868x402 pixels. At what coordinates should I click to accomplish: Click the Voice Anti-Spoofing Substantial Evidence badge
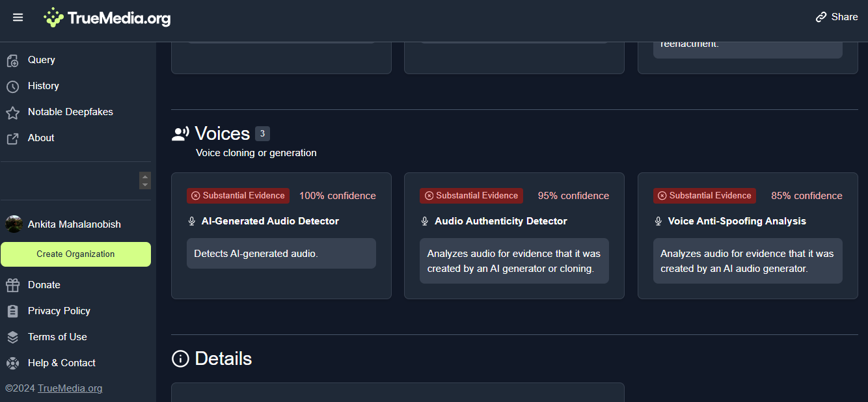[705, 196]
